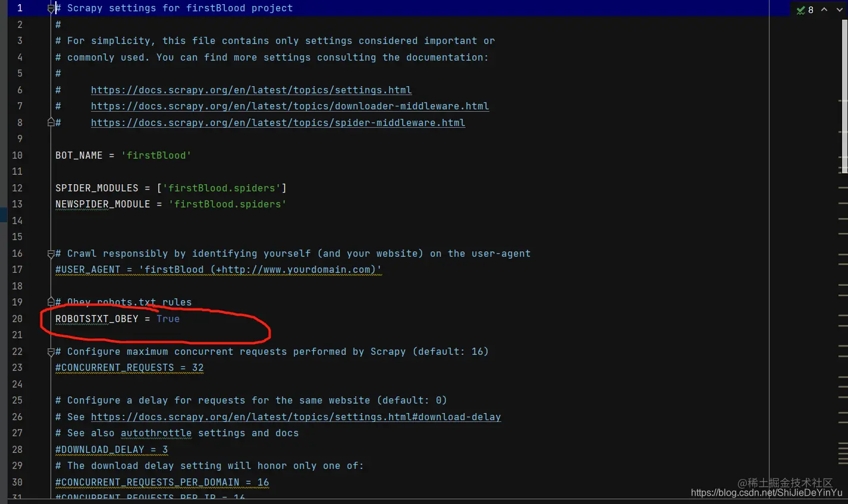Collapse fold marker at line 8 end
This screenshot has width=848, height=504.
[51, 122]
